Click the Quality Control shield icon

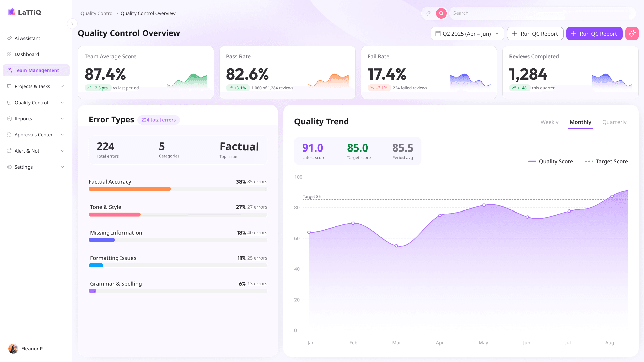9,103
